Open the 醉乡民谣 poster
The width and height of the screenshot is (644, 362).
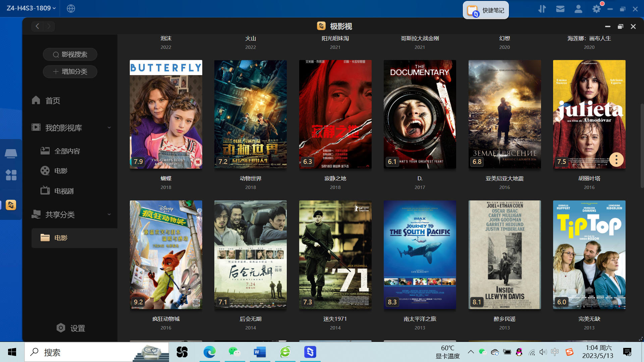point(505,255)
